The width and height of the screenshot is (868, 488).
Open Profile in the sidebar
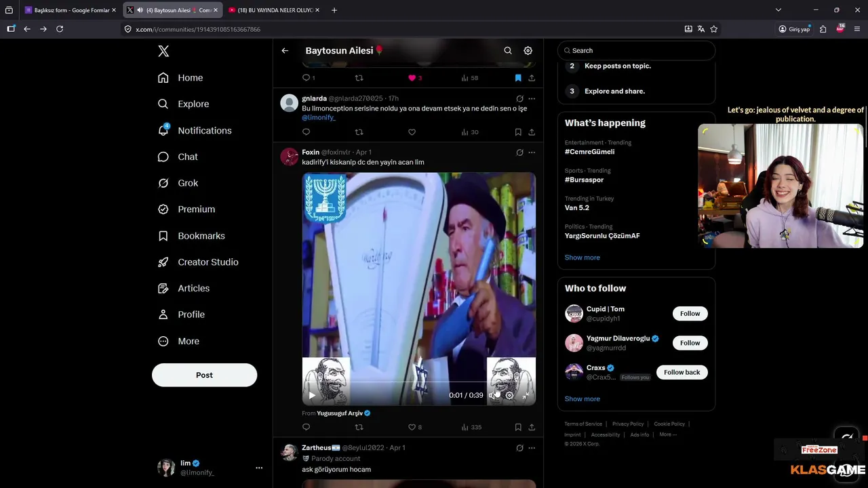click(x=181, y=314)
